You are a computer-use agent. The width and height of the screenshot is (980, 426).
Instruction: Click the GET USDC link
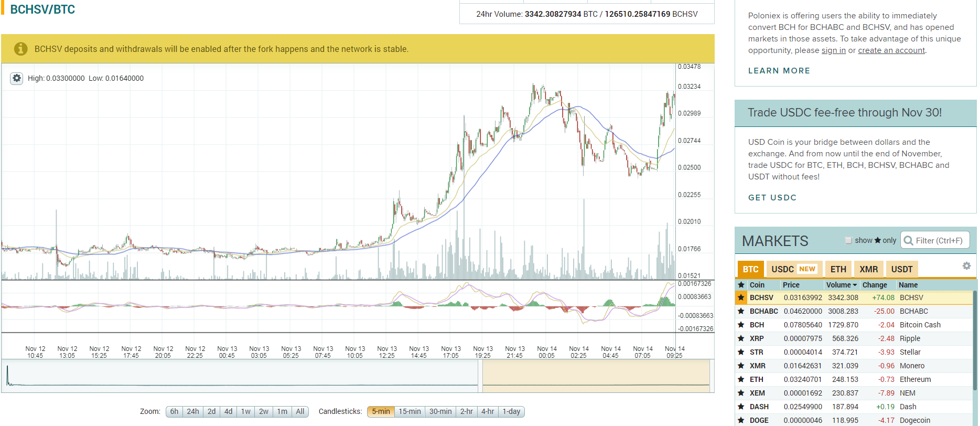pos(772,198)
